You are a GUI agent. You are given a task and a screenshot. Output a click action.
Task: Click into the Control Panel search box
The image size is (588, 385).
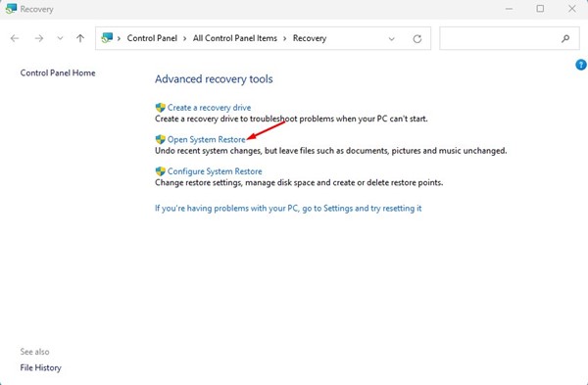click(x=510, y=38)
